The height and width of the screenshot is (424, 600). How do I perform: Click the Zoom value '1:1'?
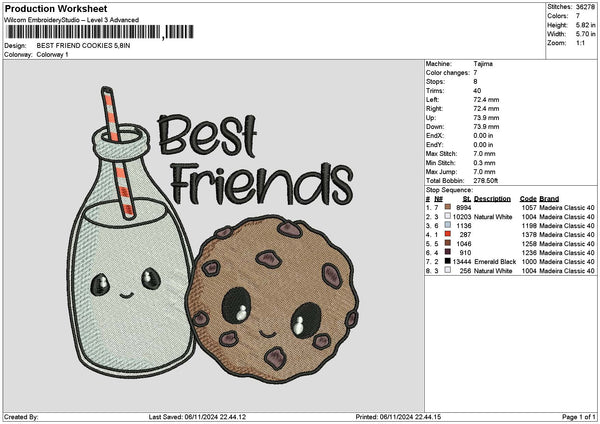(x=580, y=43)
